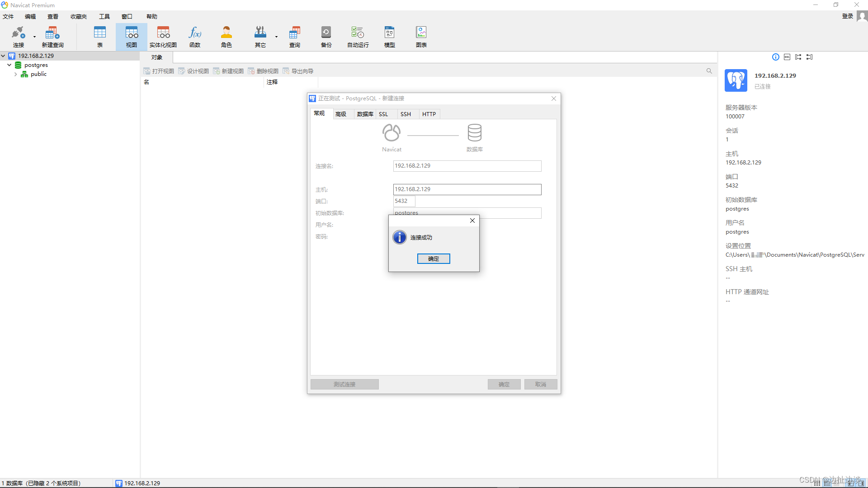Screen dimensions: 868x488
Task: Open the dropdown arrow next to Connection
Action: [x=34, y=37]
